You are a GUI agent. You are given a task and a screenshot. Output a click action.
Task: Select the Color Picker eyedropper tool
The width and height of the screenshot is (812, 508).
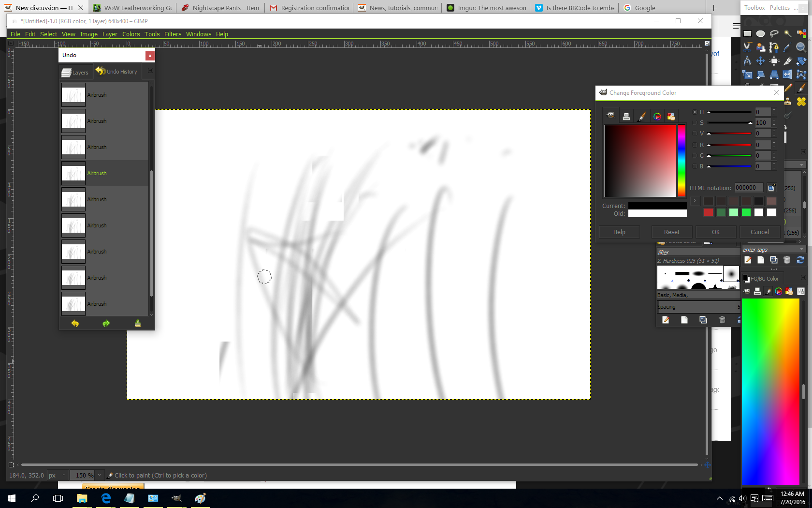coord(788,47)
